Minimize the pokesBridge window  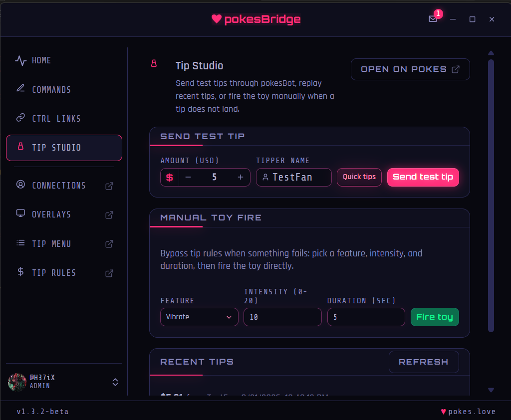pyautogui.click(x=453, y=19)
